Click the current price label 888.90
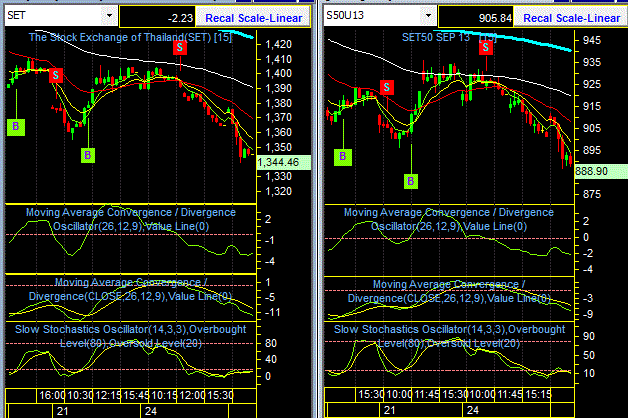Image resolution: width=628 pixels, height=420 pixels. click(601, 171)
